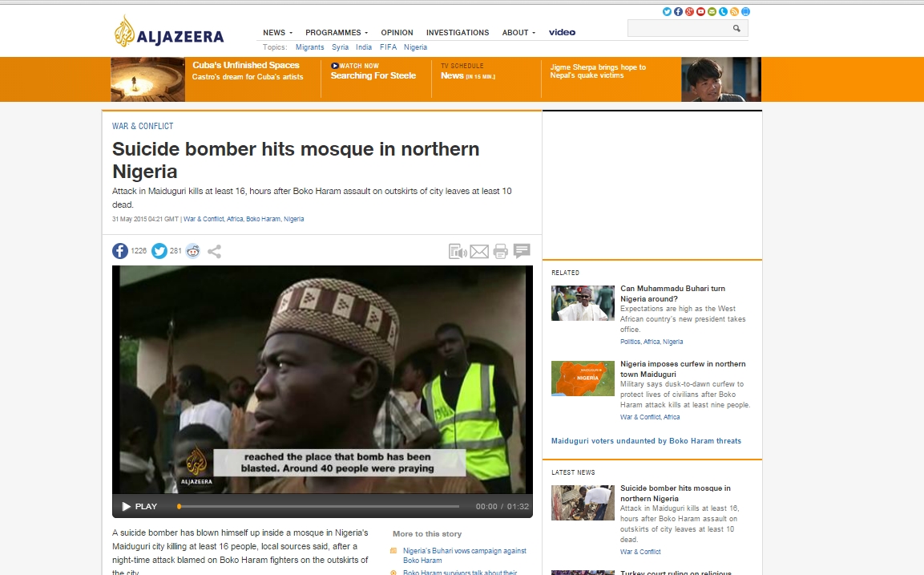Open Jigme Sherpa Nepal quake story

pos(598,71)
